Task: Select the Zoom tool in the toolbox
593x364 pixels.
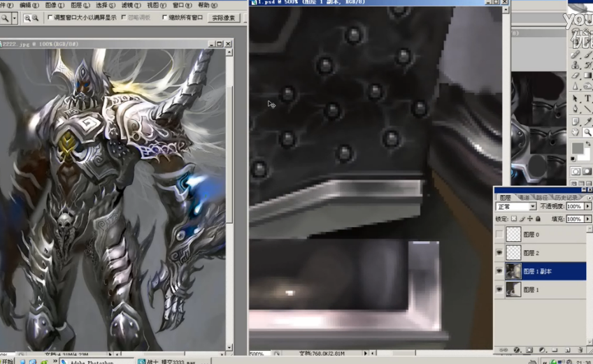Action: click(x=587, y=132)
